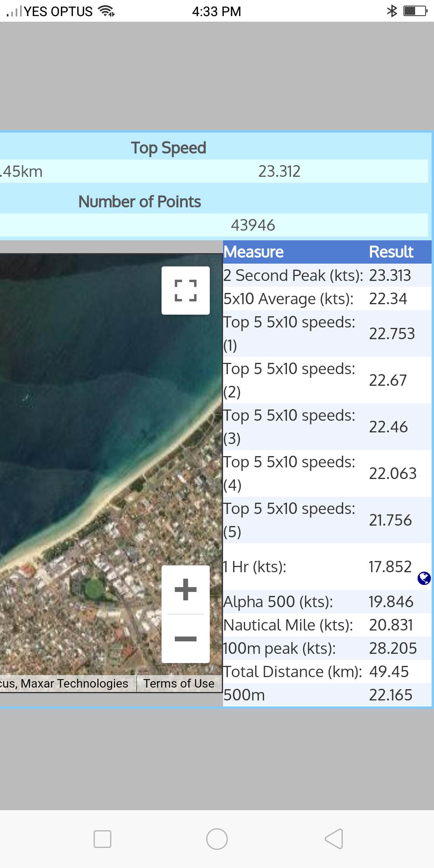Select the Alpha 500 (kts) row
This screenshot has height=868, width=434.
(278, 602)
